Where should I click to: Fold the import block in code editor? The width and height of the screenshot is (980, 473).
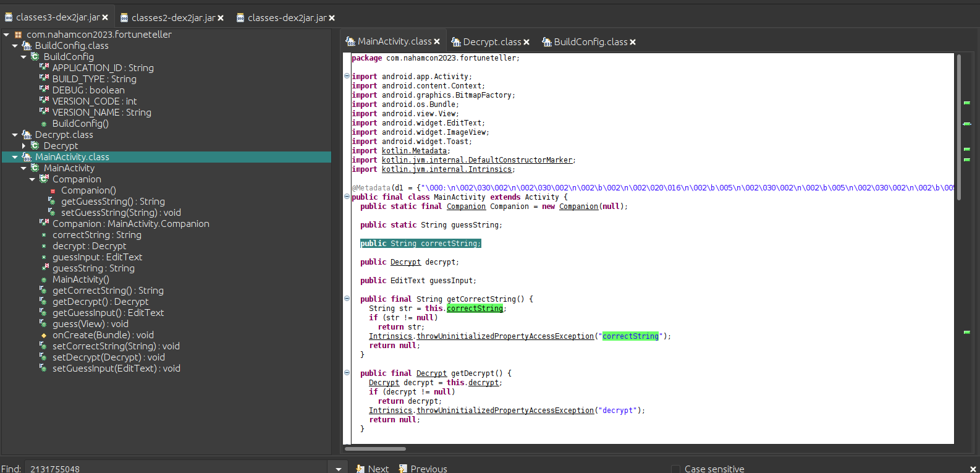(347, 76)
